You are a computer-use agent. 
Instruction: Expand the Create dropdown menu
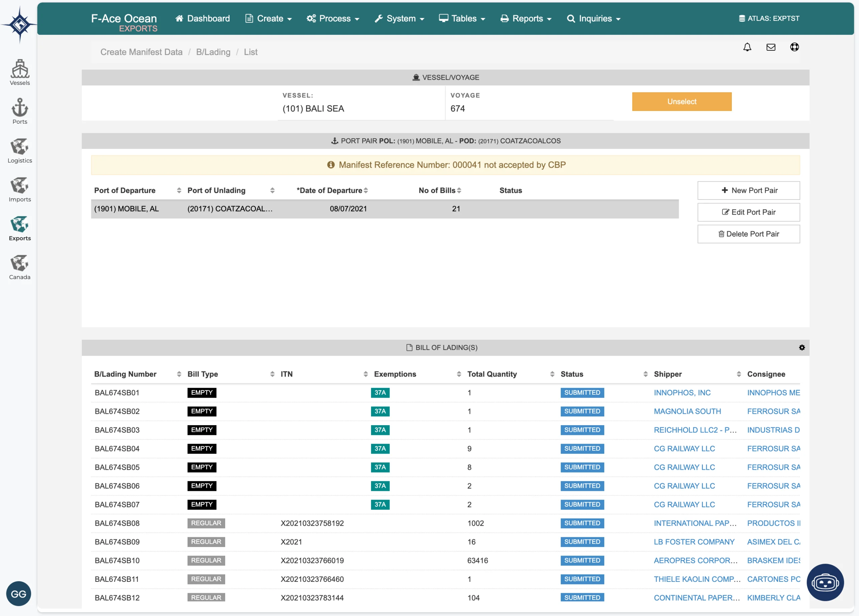coord(268,18)
